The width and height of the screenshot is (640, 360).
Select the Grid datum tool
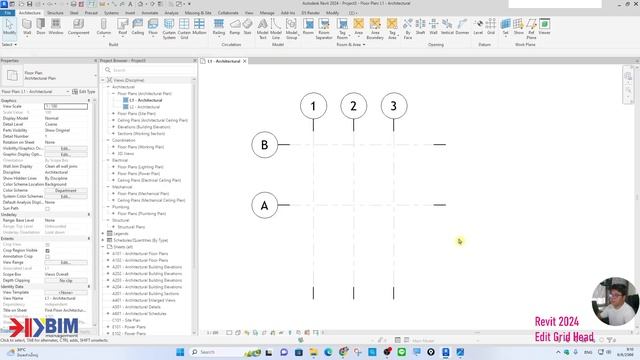point(491,27)
